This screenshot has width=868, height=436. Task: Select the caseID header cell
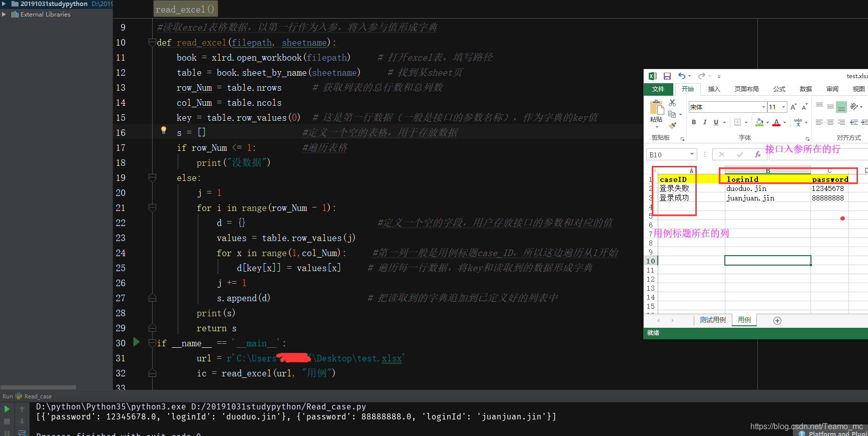coord(691,179)
